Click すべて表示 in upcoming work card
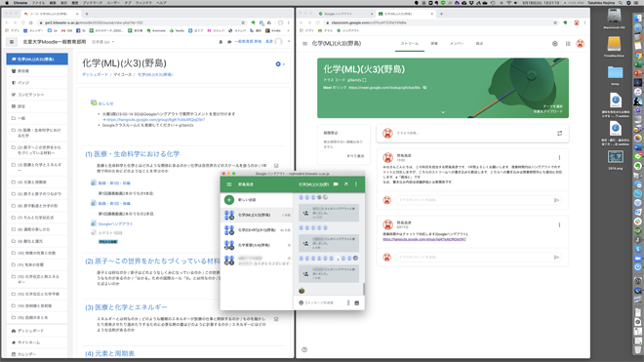The width and height of the screenshot is (644, 362). [355, 156]
